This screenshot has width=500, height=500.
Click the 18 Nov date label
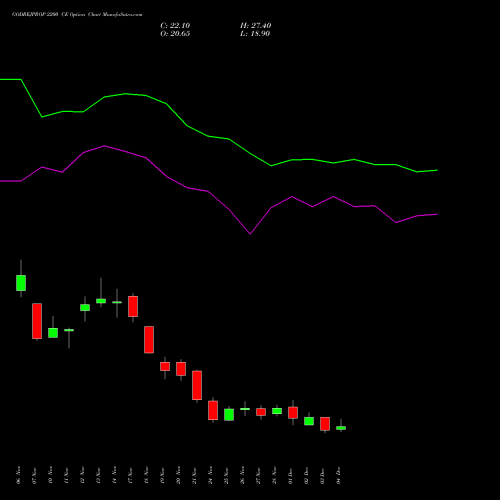[x=146, y=475]
